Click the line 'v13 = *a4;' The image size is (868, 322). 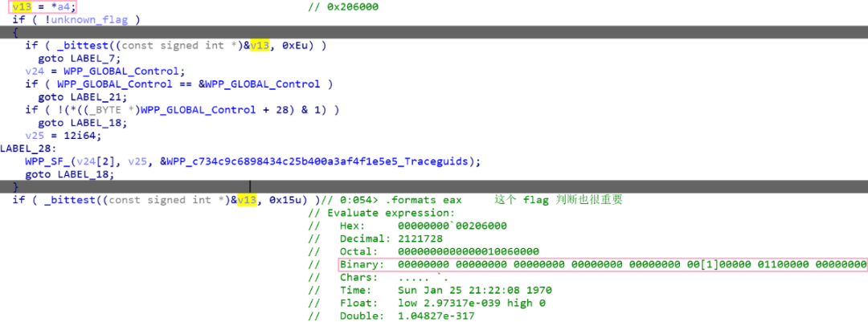(x=43, y=7)
